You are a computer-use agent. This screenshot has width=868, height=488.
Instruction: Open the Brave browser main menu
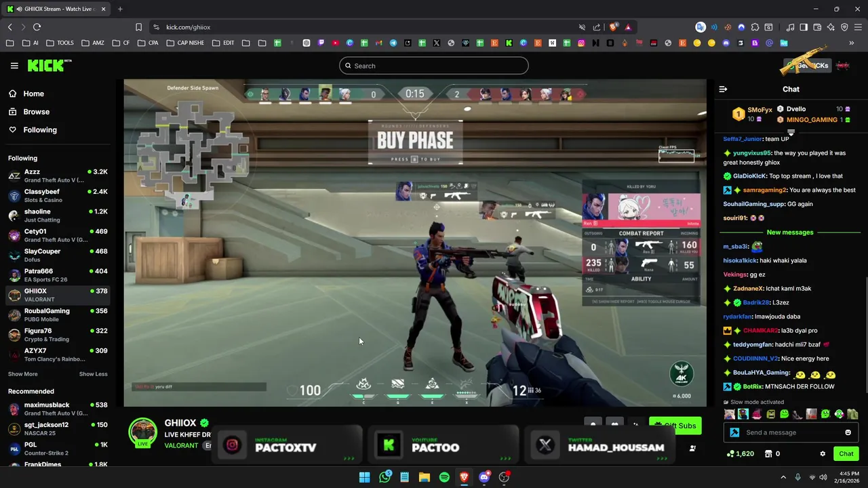[x=858, y=27]
